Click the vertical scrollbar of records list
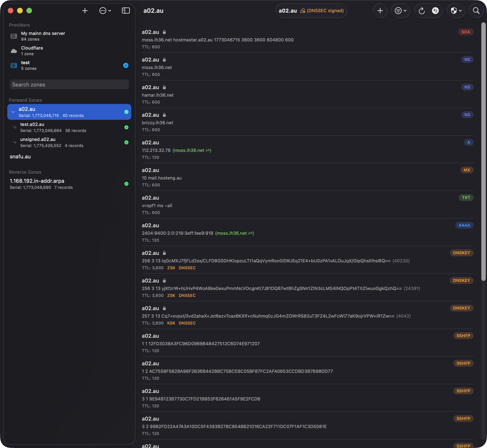The image size is (487, 448). pos(483,151)
